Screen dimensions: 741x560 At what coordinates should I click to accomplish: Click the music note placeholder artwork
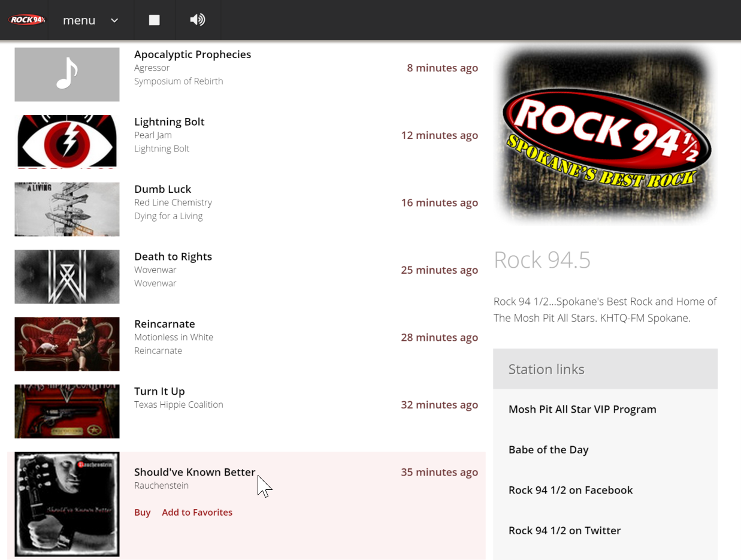click(67, 74)
